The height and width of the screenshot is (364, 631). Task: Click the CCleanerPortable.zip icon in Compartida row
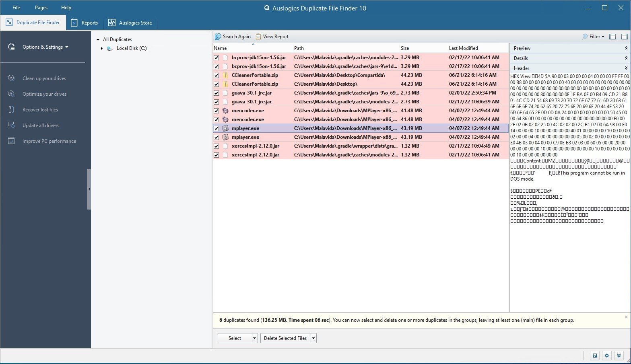pyautogui.click(x=225, y=75)
